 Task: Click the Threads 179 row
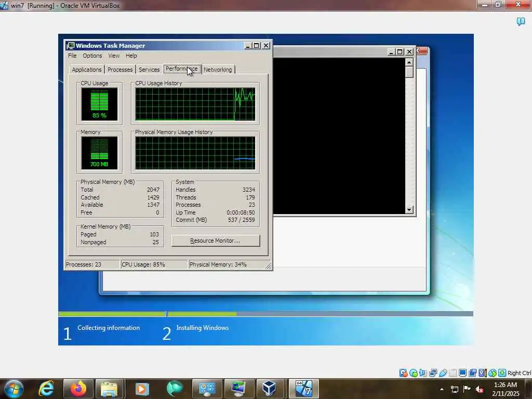tap(216, 197)
